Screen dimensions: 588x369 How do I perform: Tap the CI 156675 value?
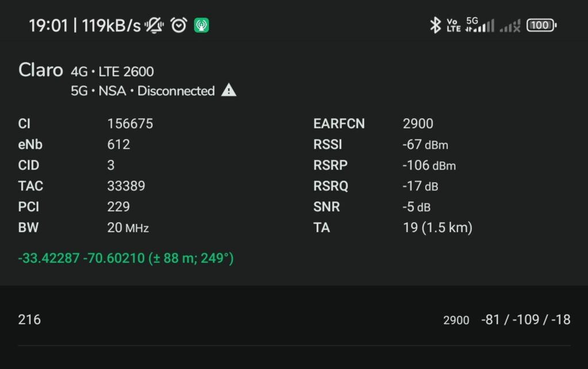pyautogui.click(x=130, y=123)
